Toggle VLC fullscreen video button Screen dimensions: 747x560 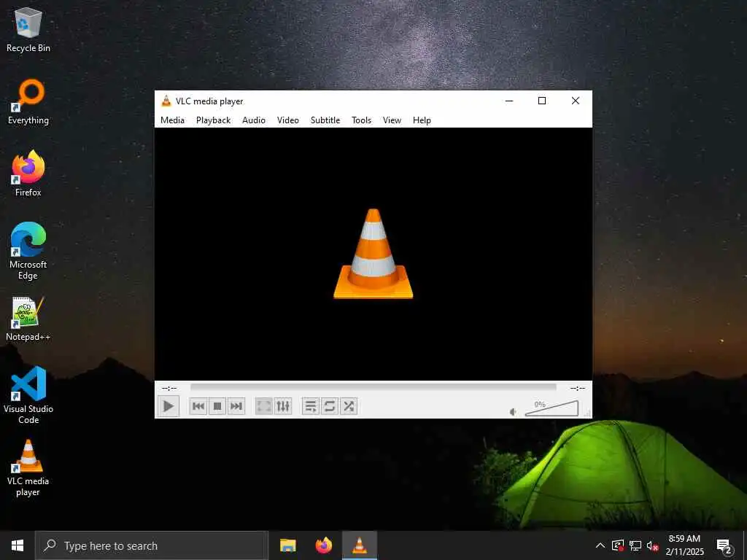coord(264,406)
